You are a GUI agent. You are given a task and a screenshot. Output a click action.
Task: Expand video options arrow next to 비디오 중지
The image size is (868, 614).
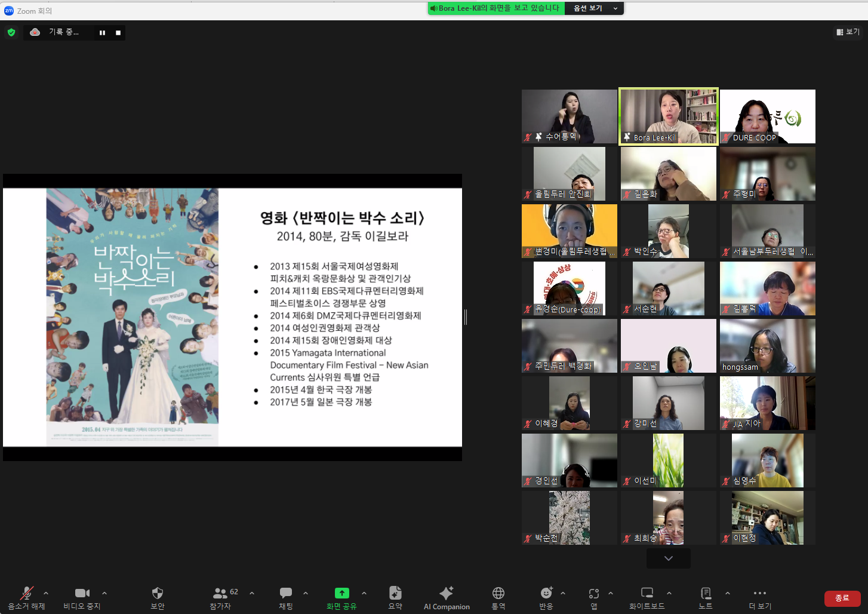pyautogui.click(x=104, y=593)
